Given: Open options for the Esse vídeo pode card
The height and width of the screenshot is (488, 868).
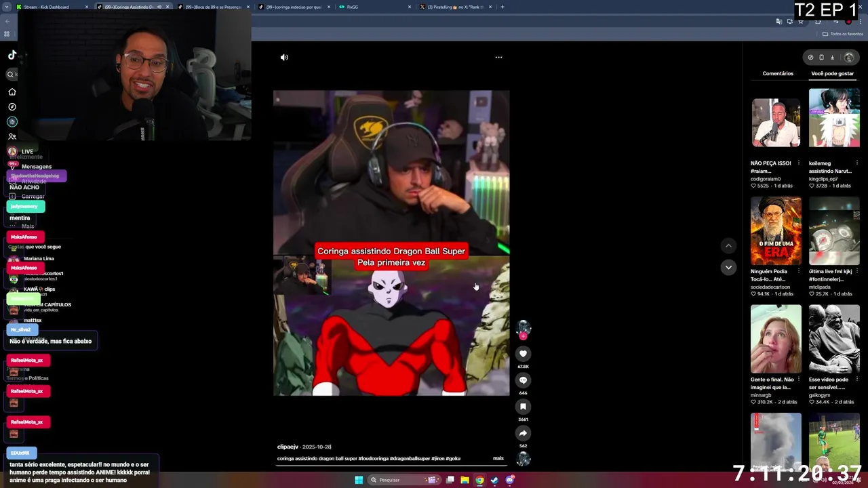Looking at the screenshot, I should tap(856, 380).
